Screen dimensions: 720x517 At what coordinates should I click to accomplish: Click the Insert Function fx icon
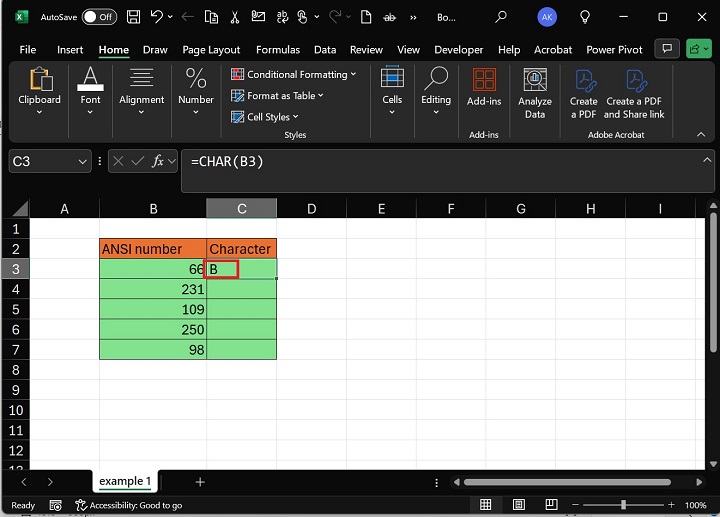coord(158,161)
